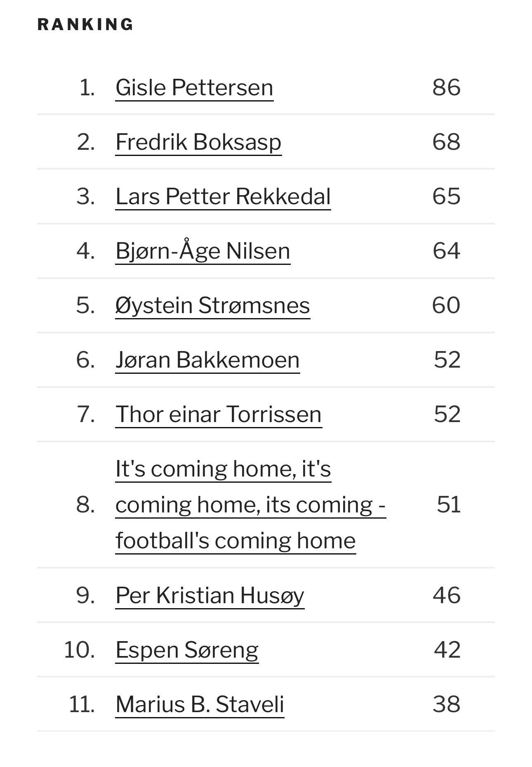Viewport: 532px width, 767px height.
Task: Open Fredrik Boksasp's link
Action: click(198, 142)
